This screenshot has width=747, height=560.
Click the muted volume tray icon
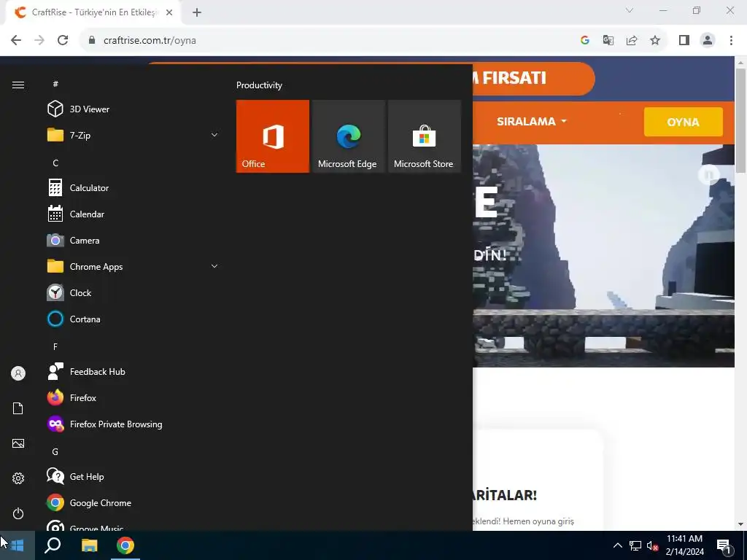(x=652, y=545)
